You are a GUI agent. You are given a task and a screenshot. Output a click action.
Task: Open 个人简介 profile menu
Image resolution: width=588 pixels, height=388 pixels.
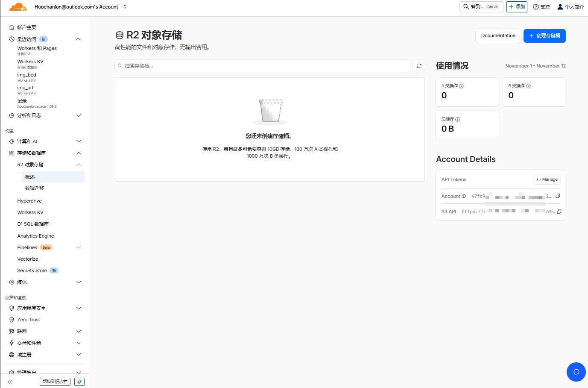(570, 7)
